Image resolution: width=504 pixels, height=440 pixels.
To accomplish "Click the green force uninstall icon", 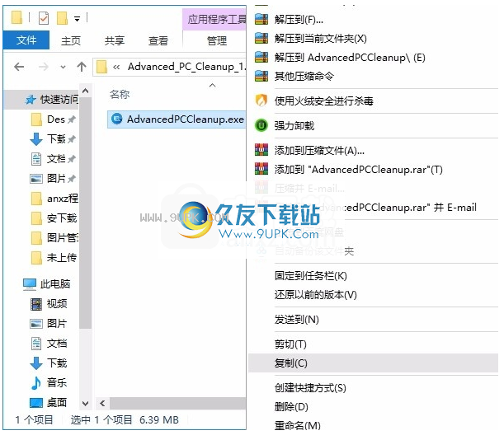I will pos(261,125).
